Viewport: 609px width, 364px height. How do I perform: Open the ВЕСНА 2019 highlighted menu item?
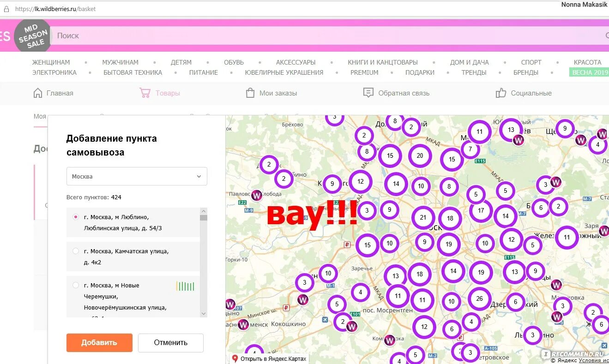point(589,72)
